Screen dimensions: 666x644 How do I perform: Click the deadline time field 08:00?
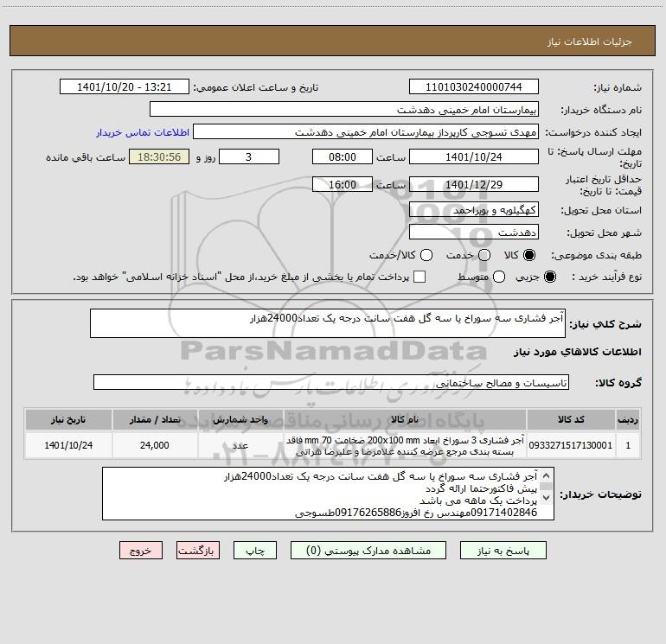pyautogui.click(x=343, y=156)
